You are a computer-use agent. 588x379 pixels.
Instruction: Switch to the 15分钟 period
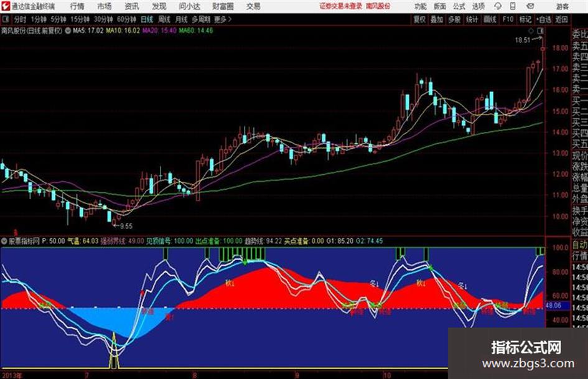pyautogui.click(x=80, y=19)
